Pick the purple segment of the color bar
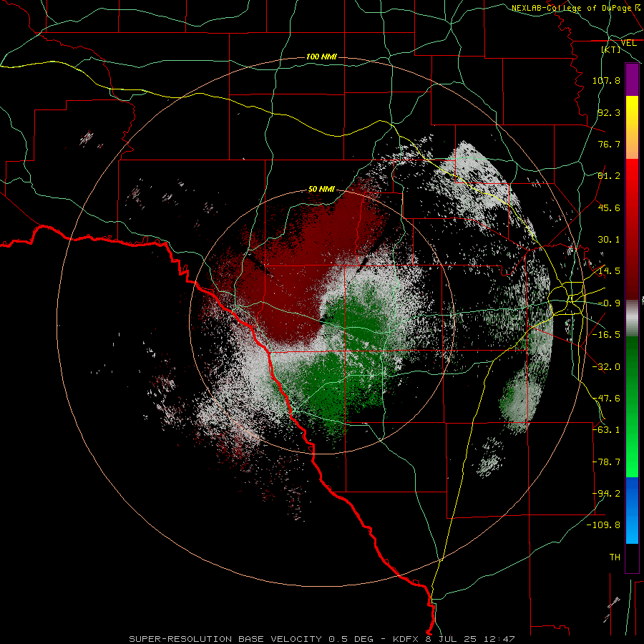 click(x=632, y=79)
